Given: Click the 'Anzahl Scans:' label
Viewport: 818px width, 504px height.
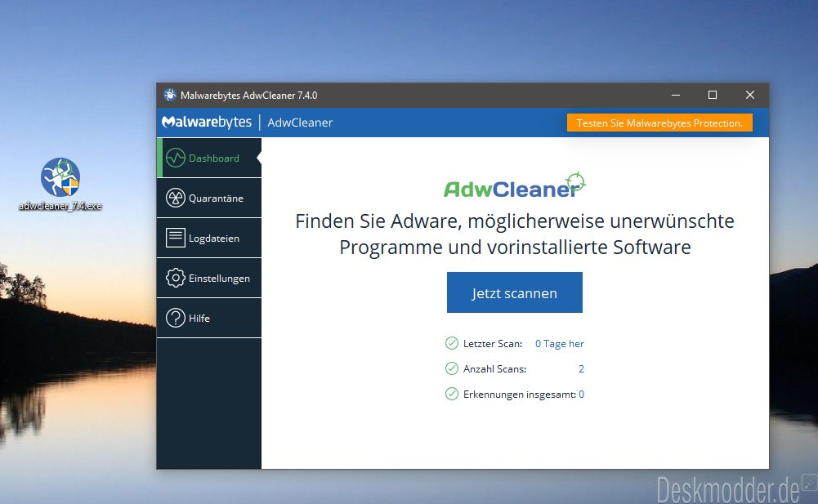Looking at the screenshot, I should point(494,369).
